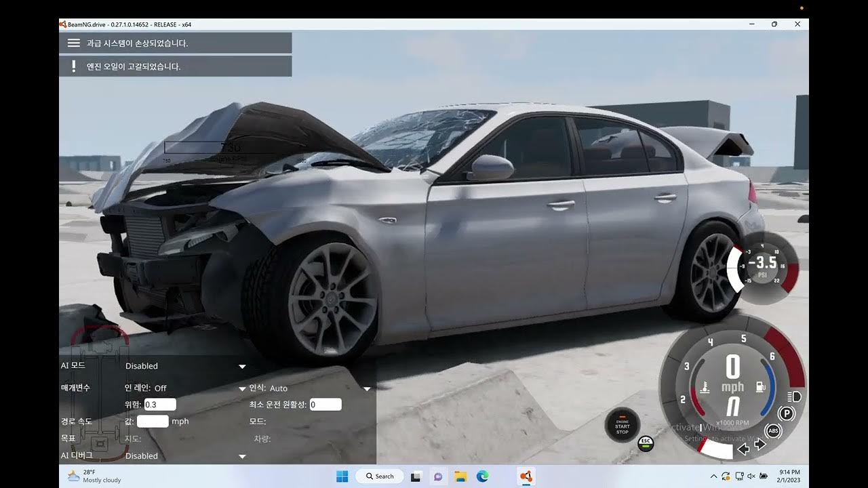Open the AI 디버그 Disabled dropdown

tap(185, 456)
